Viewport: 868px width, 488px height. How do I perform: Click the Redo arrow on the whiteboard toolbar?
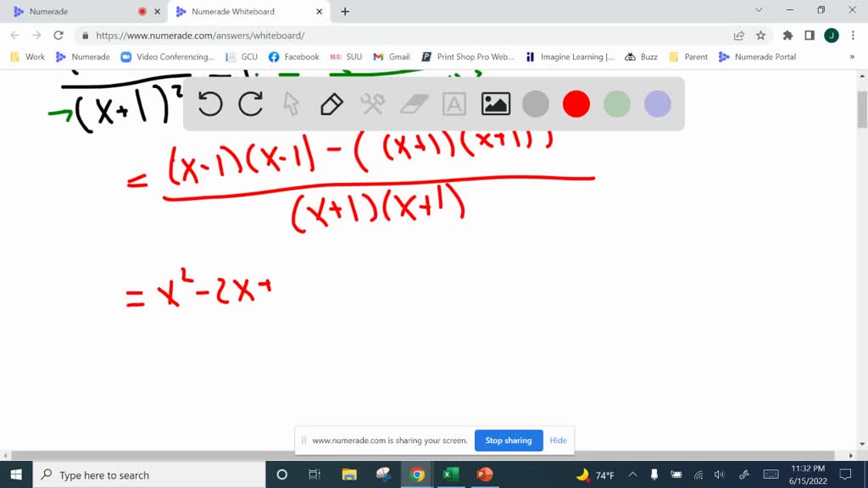[x=250, y=103]
